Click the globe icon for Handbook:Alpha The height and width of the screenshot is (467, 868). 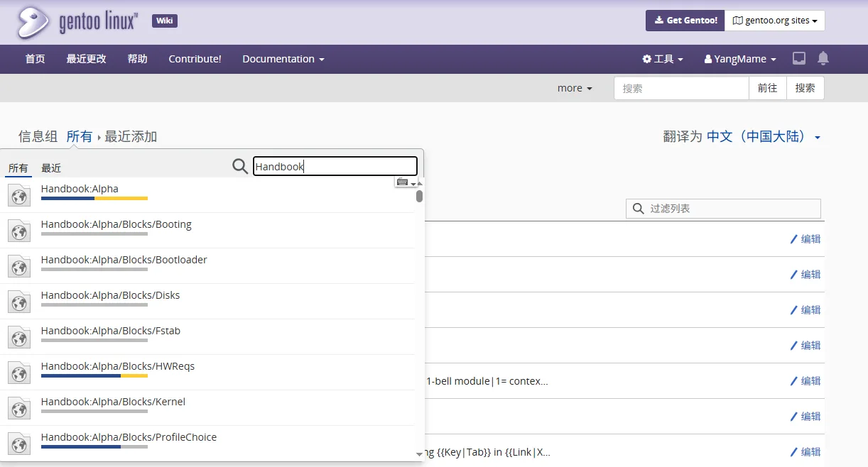tap(19, 195)
